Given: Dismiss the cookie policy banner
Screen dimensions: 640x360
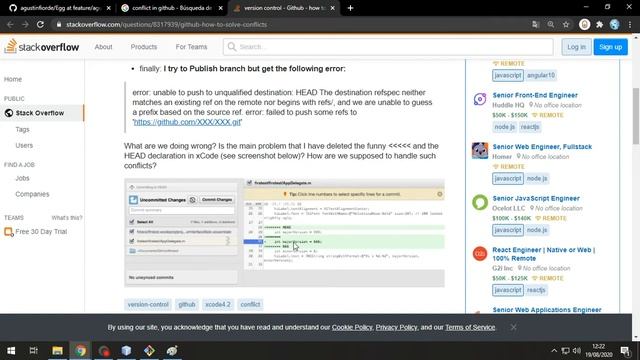Looking at the screenshot, I should tap(513, 327).
